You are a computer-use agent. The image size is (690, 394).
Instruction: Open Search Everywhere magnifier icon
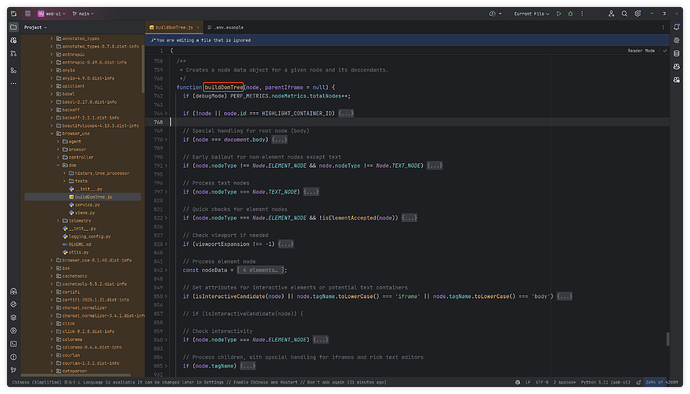coord(624,14)
